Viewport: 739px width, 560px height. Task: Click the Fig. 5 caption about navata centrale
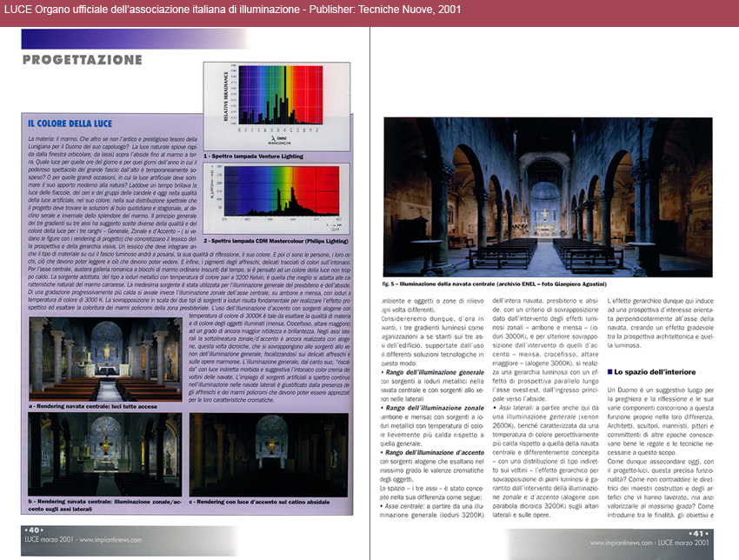(x=495, y=284)
